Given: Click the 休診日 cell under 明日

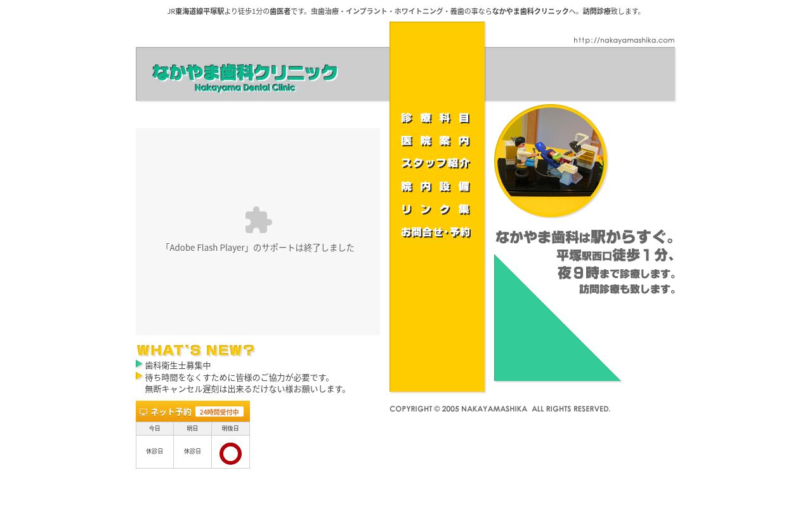Looking at the screenshot, I should [x=193, y=451].
